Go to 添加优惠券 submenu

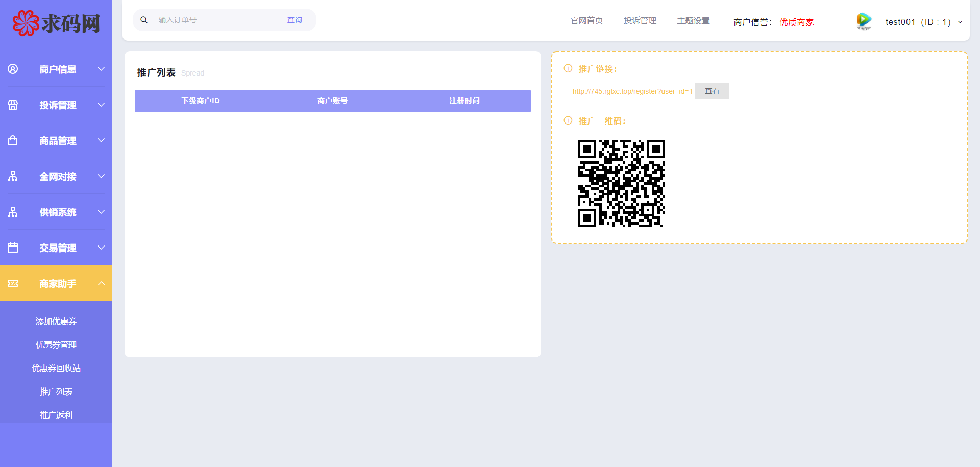56,321
